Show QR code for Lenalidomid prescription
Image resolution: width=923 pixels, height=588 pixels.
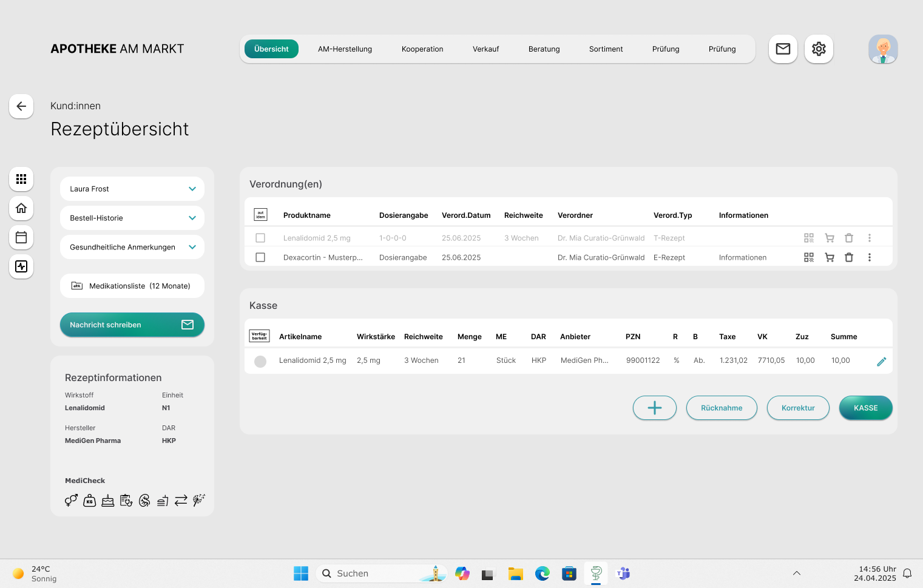click(x=809, y=238)
